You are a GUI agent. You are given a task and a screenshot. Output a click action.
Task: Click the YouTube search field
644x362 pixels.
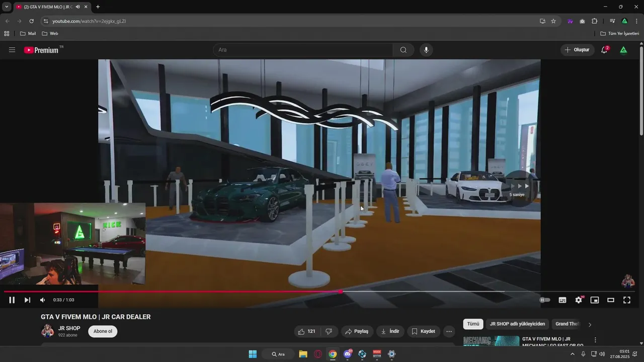pyautogui.click(x=303, y=50)
